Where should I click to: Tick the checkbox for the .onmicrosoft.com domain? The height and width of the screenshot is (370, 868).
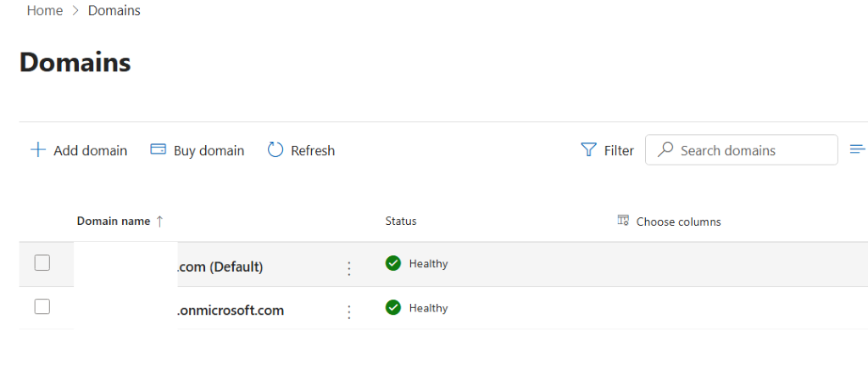click(x=42, y=306)
